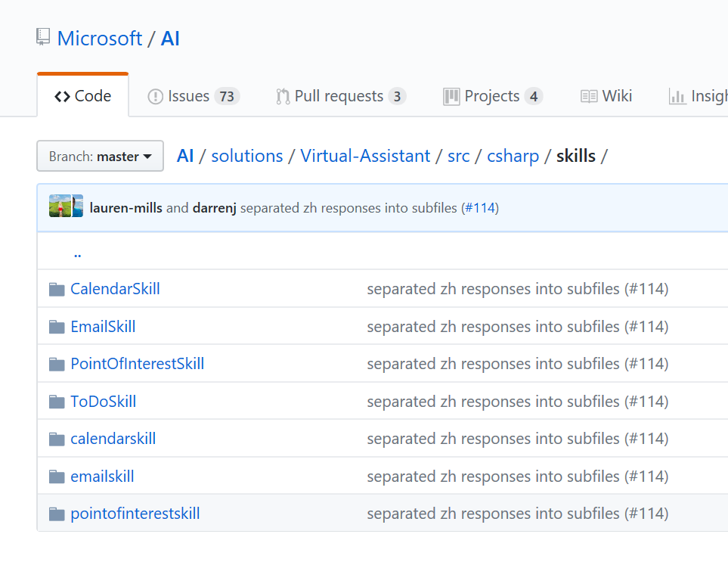Open the lowercase pointofinterestskill folder
The width and height of the screenshot is (728, 562).
point(135,514)
